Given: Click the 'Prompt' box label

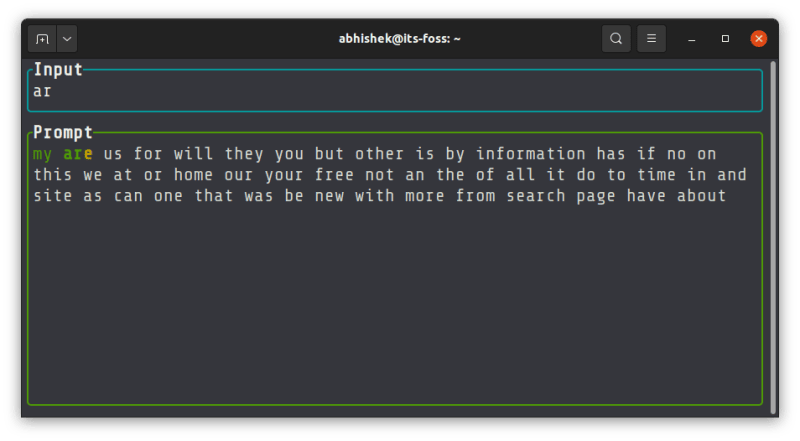Looking at the screenshot, I should (63, 133).
